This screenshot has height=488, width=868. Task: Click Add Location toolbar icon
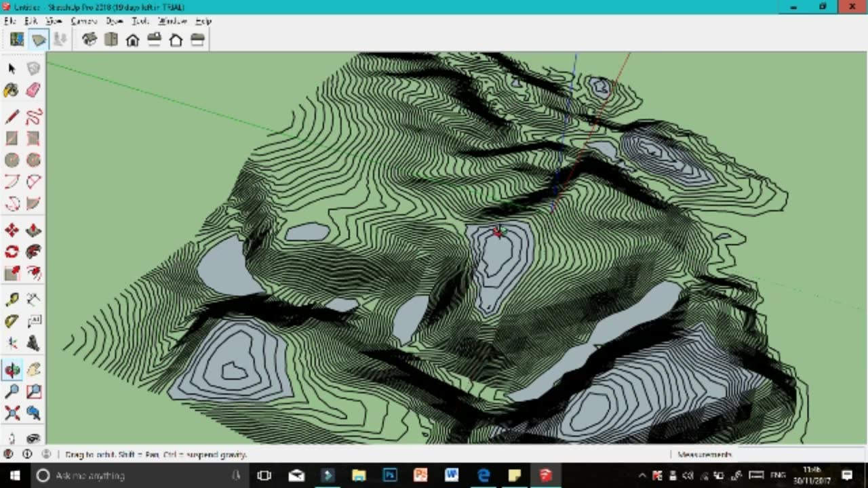tap(17, 40)
